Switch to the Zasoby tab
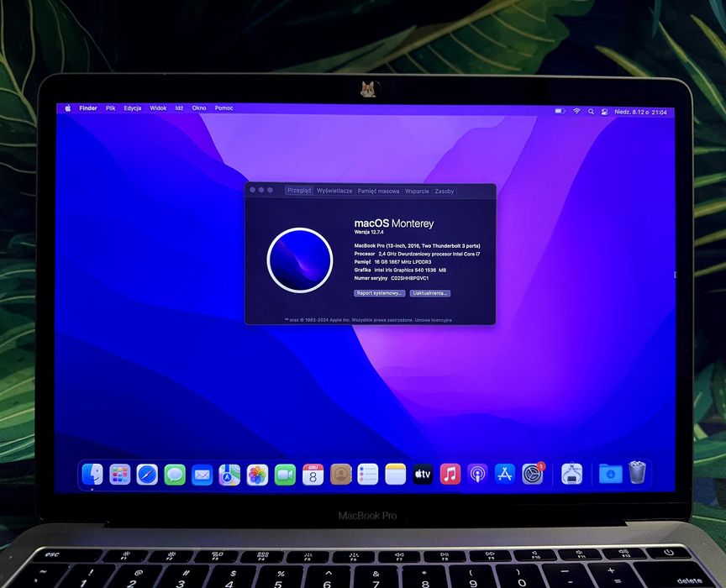This screenshot has height=588, width=726. (444, 192)
